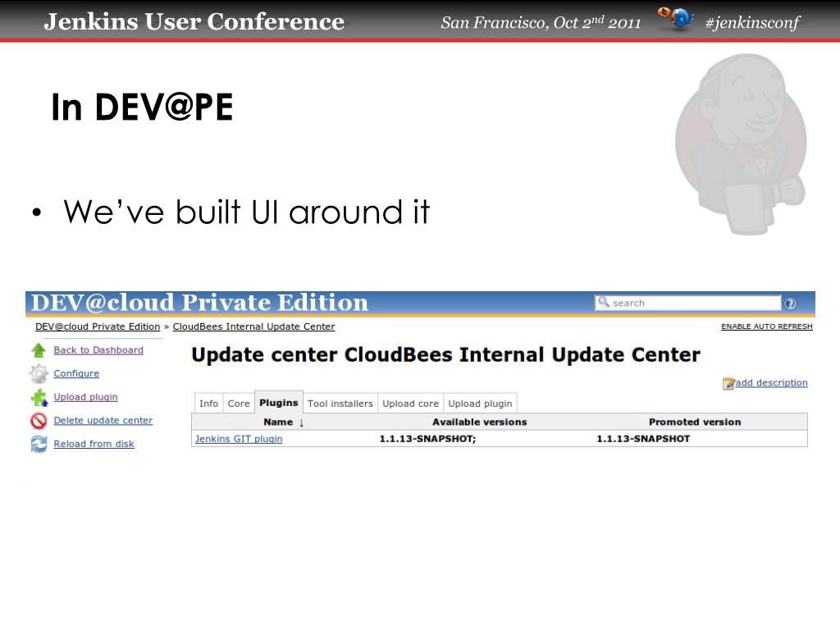Focus the search input field
The height and width of the screenshot is (630, 840).
688,304
